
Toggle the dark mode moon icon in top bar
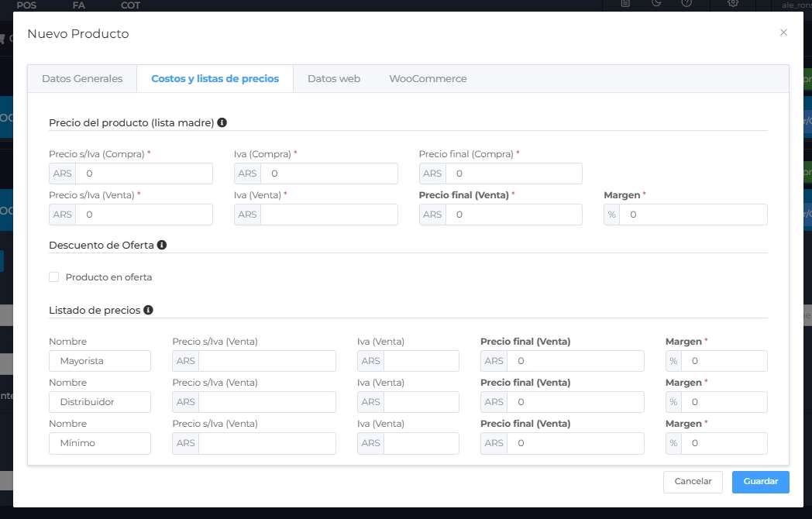tap(656, 3)
